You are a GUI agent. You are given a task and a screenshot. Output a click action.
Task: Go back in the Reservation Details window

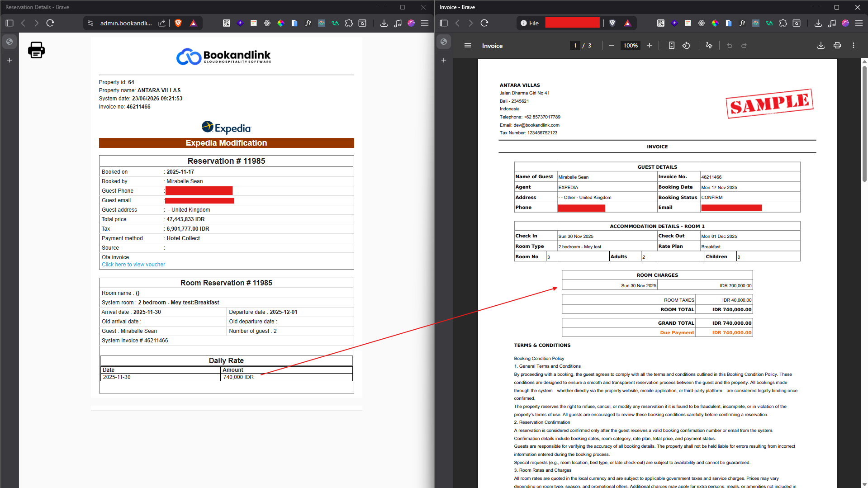pos(23,23)
